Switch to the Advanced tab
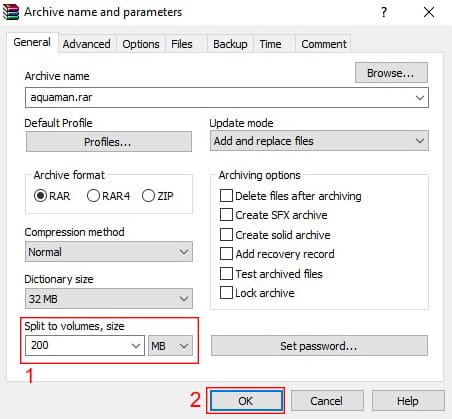This screenshot has height=419, width=452. 87,44
